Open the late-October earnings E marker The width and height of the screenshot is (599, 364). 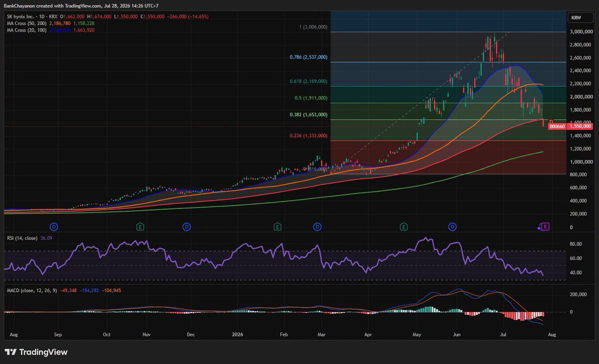click(x=141, y=227)
